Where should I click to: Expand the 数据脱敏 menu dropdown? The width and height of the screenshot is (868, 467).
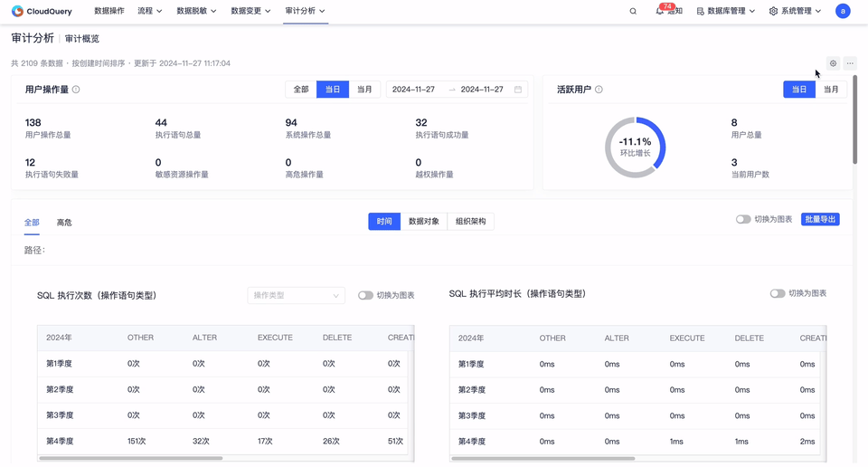coord(196,11)
